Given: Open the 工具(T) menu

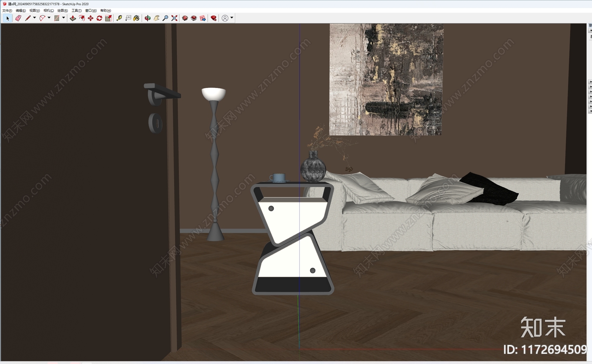Looking at the screenshot, I should (x=77, y=11).
